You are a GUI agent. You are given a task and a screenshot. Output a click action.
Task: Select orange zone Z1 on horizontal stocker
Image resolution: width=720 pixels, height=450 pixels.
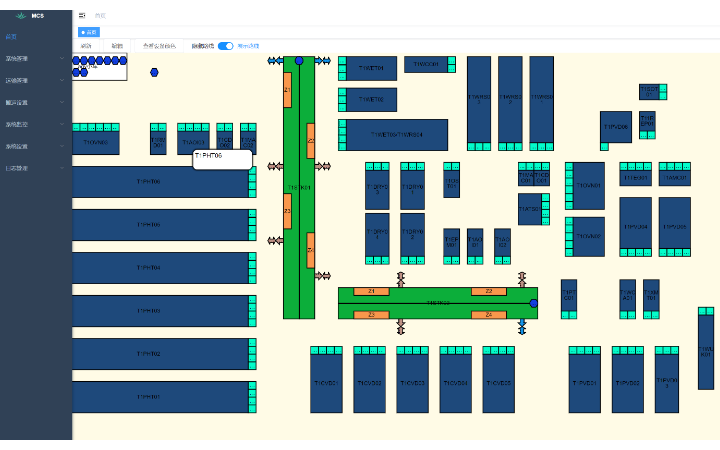pyautogui.click(x=371, y=291)
